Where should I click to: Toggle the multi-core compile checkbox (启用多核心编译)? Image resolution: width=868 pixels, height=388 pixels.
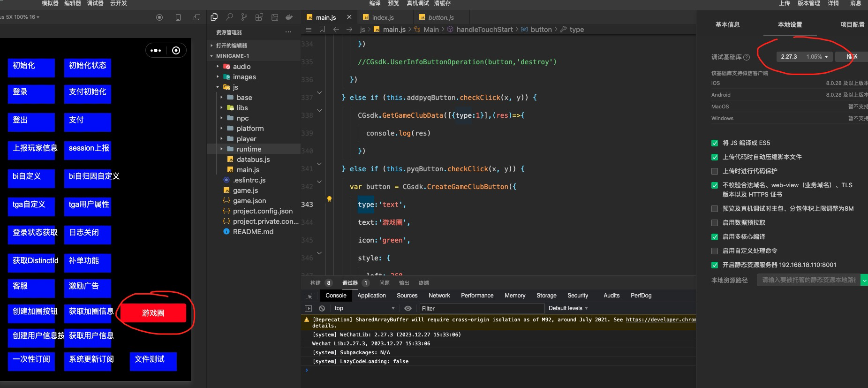point(715,237)
